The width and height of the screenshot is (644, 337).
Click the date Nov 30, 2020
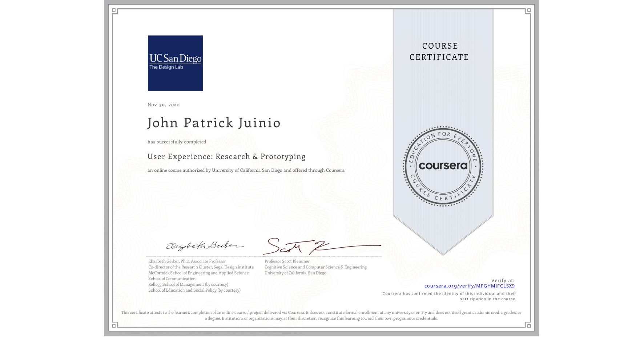click(x=163, y=105)
